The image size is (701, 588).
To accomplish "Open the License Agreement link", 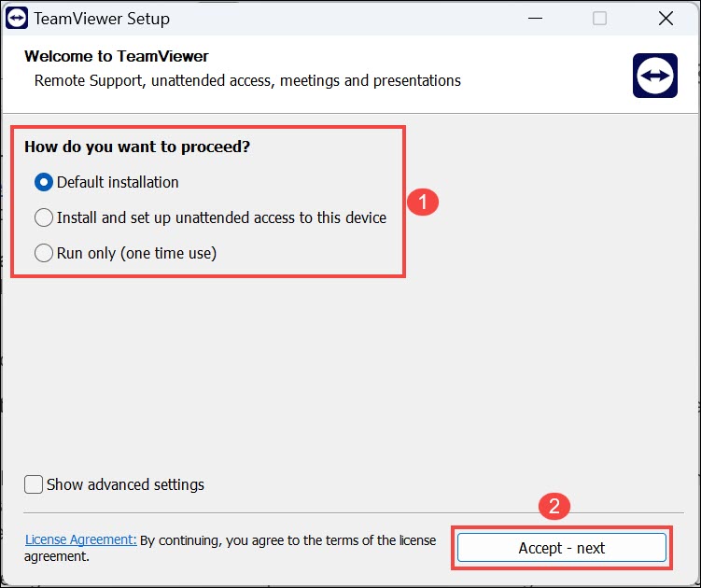I will tap(81, 539).
